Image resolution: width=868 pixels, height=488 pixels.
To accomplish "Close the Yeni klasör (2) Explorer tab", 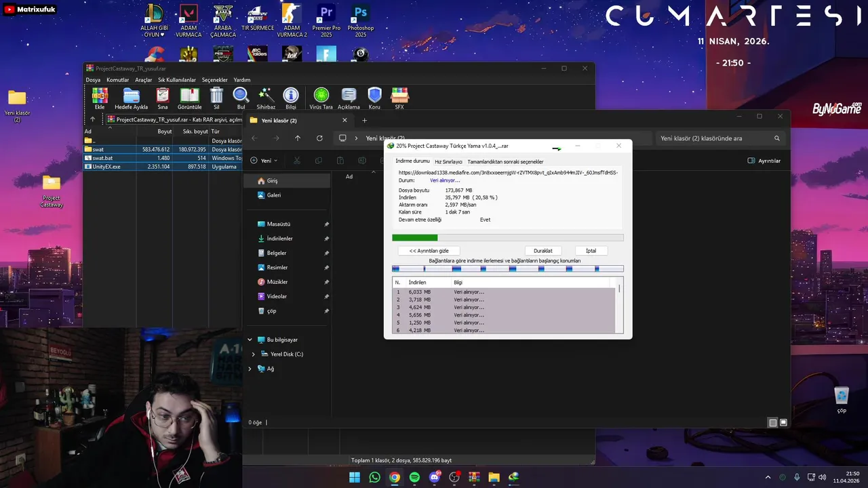I will point(344,120).
